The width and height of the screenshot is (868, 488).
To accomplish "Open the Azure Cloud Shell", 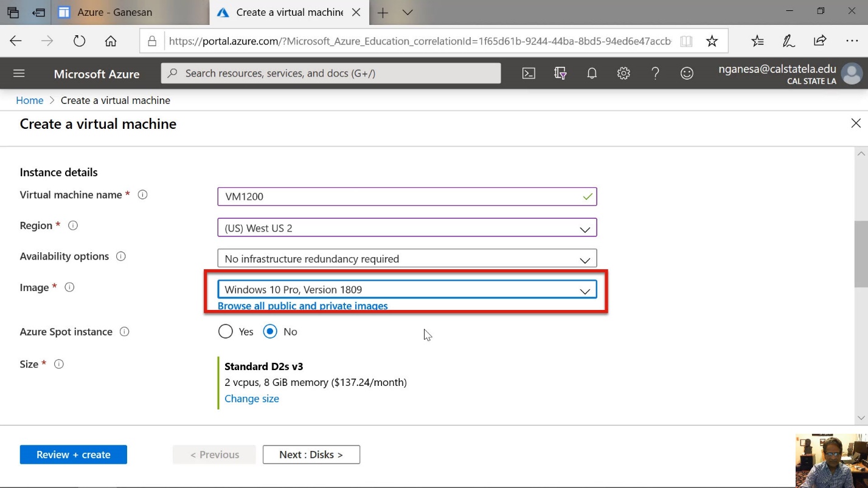I will [x=528, y=73].
